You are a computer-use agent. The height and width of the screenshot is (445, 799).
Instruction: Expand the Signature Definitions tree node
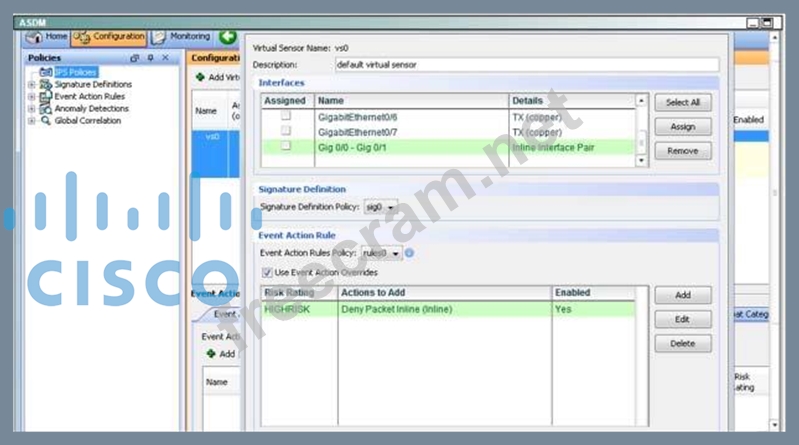click(x=31, y=84)
